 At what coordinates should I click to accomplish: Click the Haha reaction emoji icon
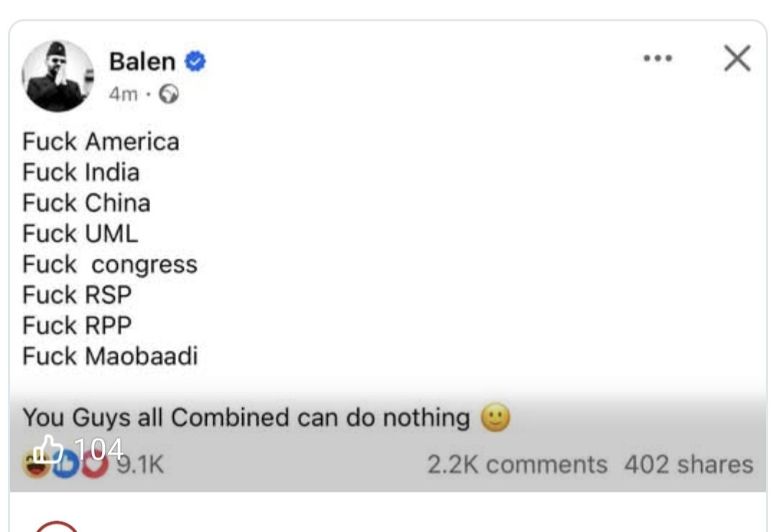tap(36, 465)
